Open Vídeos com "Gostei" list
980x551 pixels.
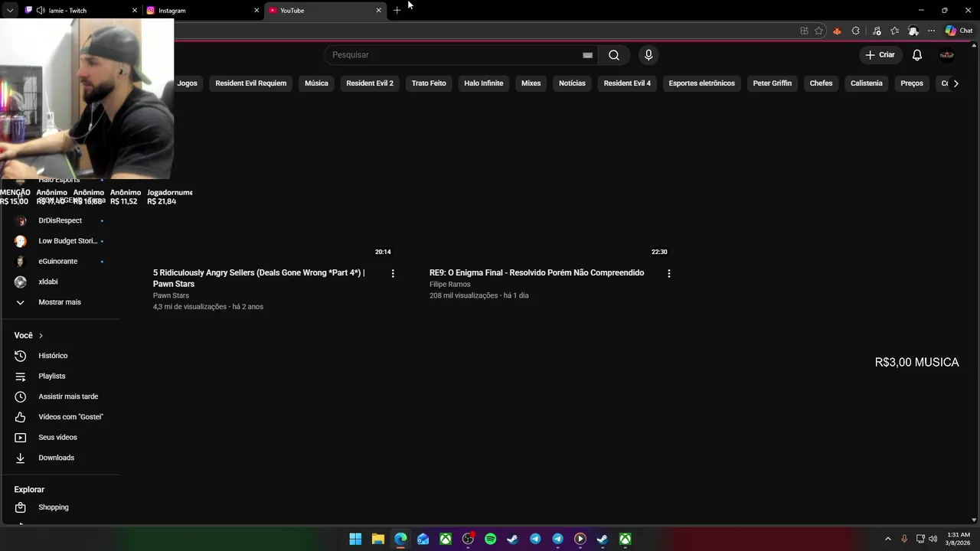60,417
